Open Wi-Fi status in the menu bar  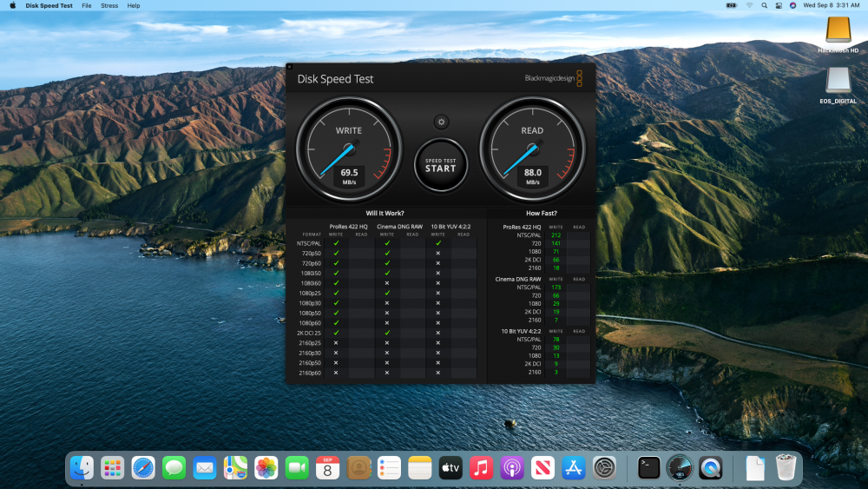[749, 5]
